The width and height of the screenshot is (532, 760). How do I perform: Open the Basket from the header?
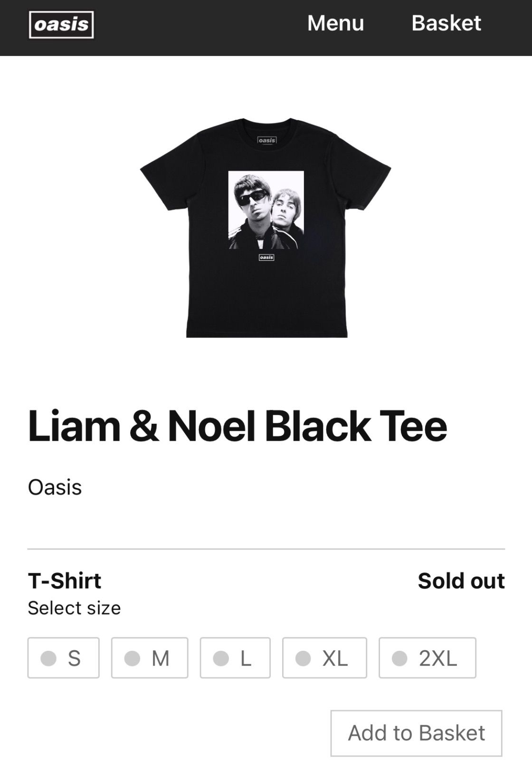coord(446,23)
